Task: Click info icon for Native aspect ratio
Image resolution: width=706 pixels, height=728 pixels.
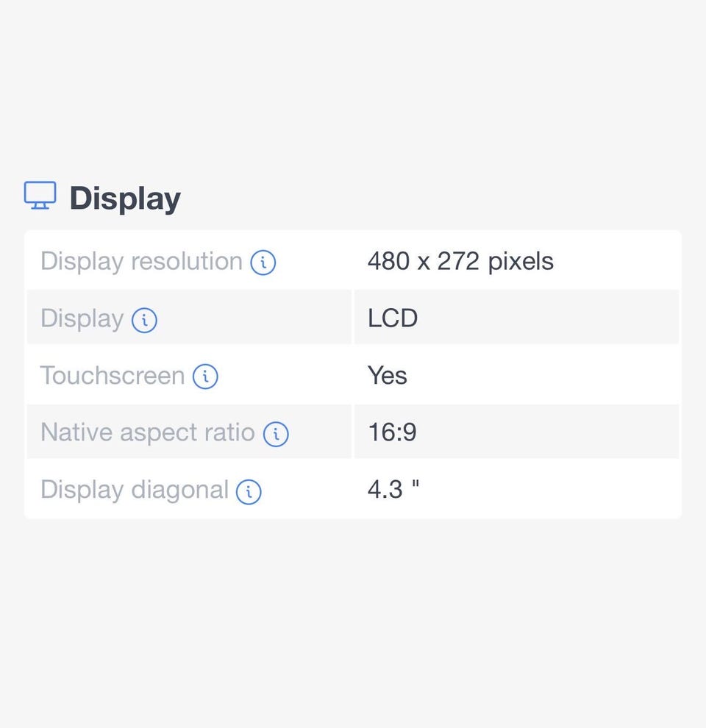Action: [276, 434]
